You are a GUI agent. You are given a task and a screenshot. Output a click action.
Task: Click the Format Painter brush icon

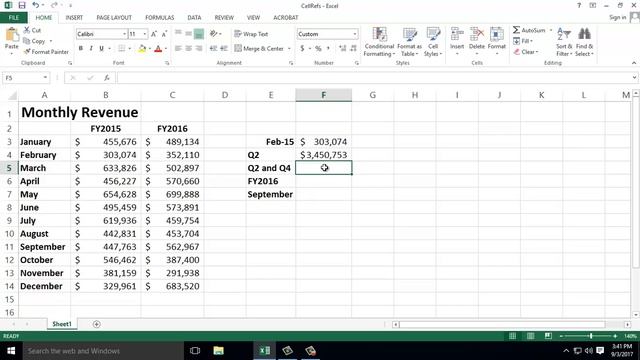27,52
